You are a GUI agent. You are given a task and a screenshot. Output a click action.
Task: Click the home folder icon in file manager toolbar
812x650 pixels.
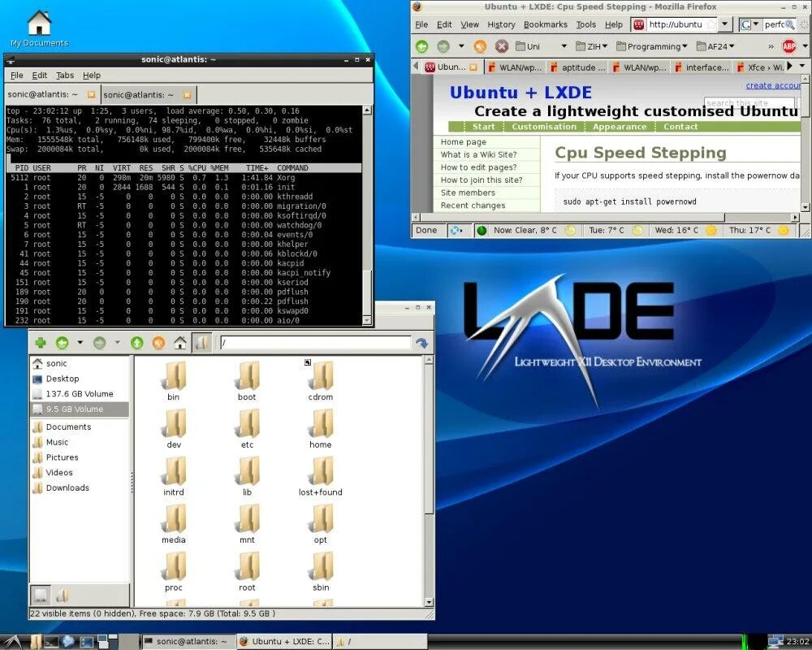[x=179, y=343]
